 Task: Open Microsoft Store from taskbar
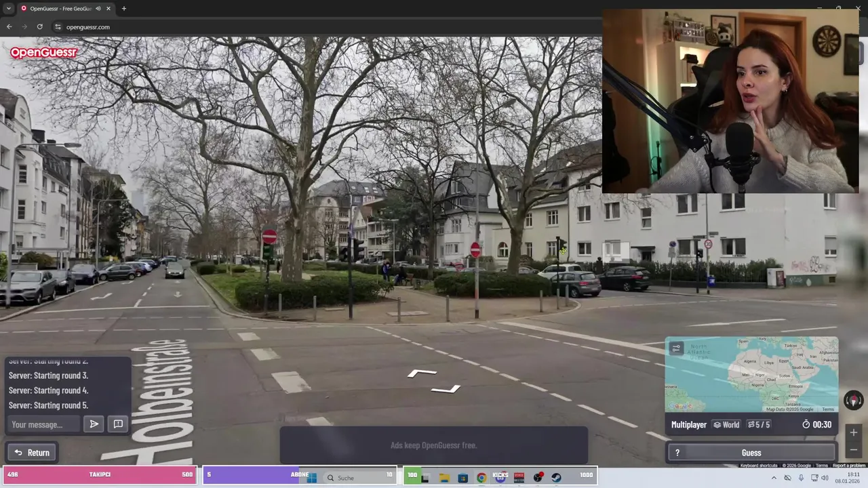click(x=463, y=478)
